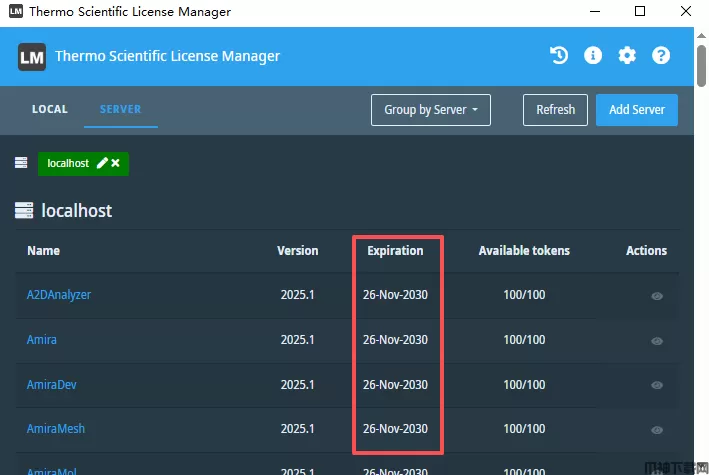This screenshot has height=475, width=709.
Task: Toggle eye icon for AmiraMesh row
Action: click(x=657, y=430)
